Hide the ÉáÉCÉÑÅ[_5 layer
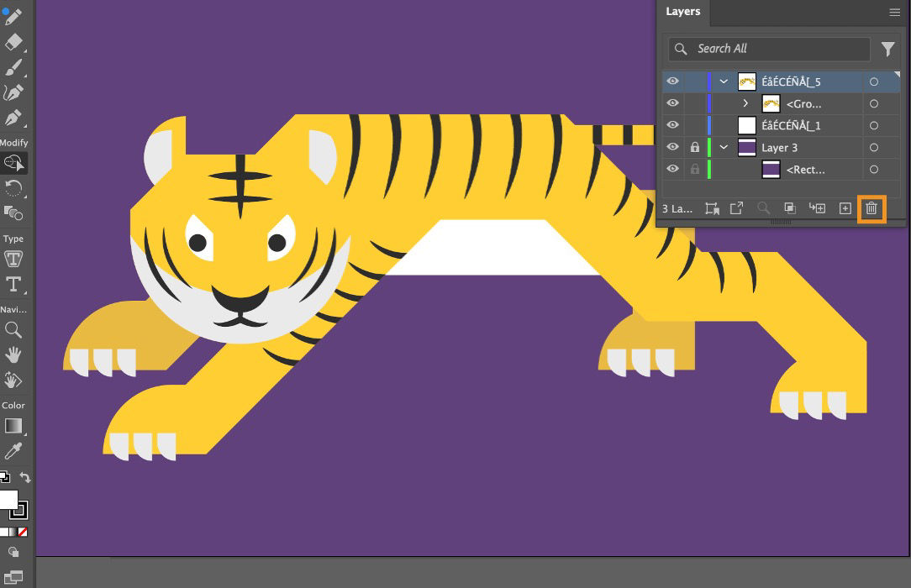 click(672, 81)
